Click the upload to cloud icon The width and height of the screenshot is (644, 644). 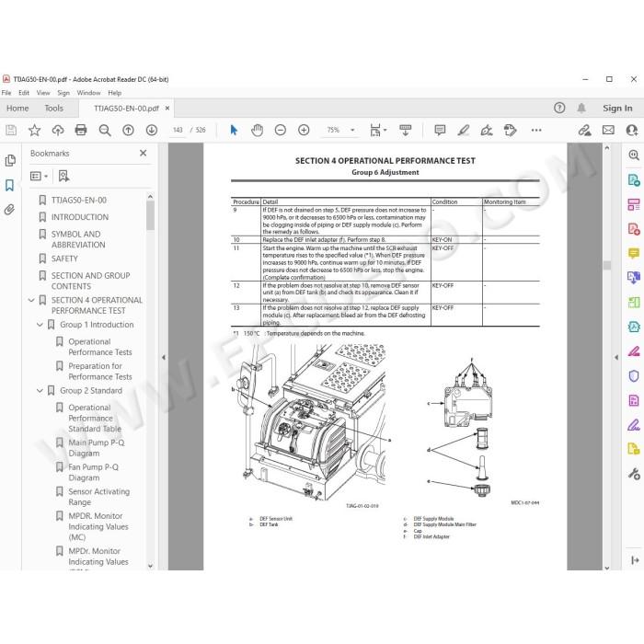[x=58, y=131]
